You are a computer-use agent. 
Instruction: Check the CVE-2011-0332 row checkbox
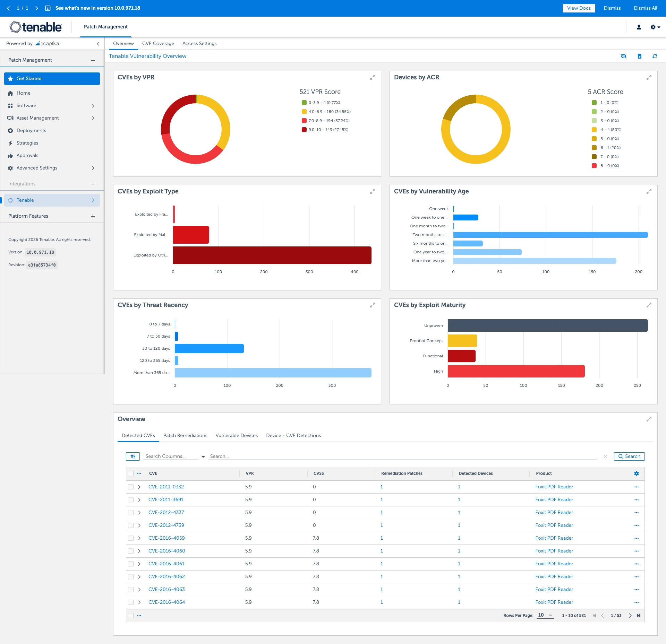[x=131, y=487]
